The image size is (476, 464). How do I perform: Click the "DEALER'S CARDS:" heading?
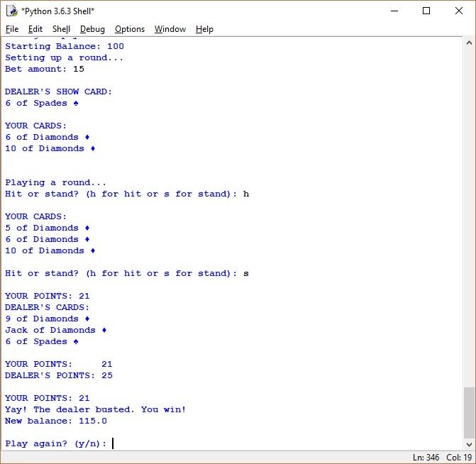(x=47, y=307)
